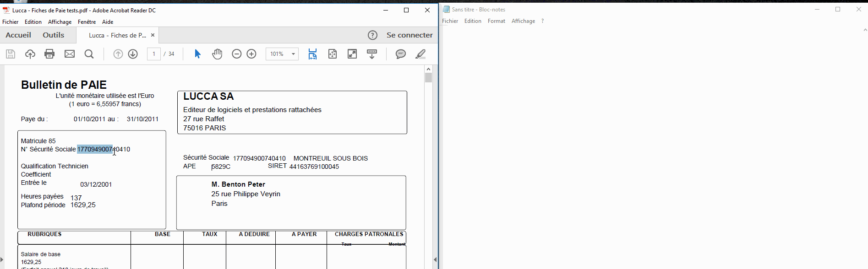Click the 'Salaire de base' row label
The height and width of the screenshot is (269, 868).
(41, 254)
